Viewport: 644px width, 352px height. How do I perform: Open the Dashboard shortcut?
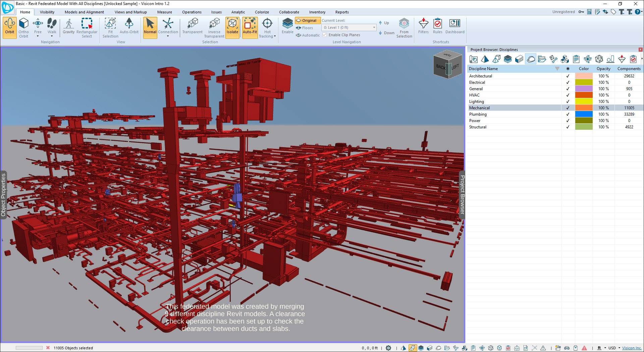(455, 26)
